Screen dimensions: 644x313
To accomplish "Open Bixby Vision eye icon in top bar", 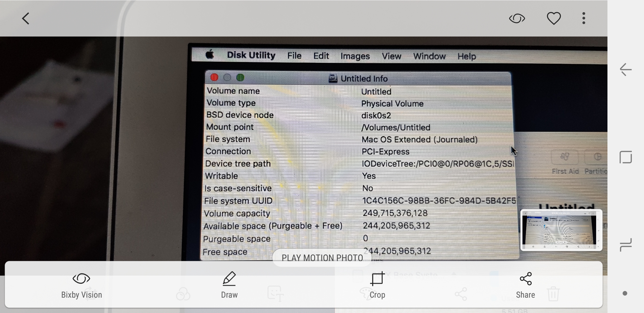I will (517, 19).
